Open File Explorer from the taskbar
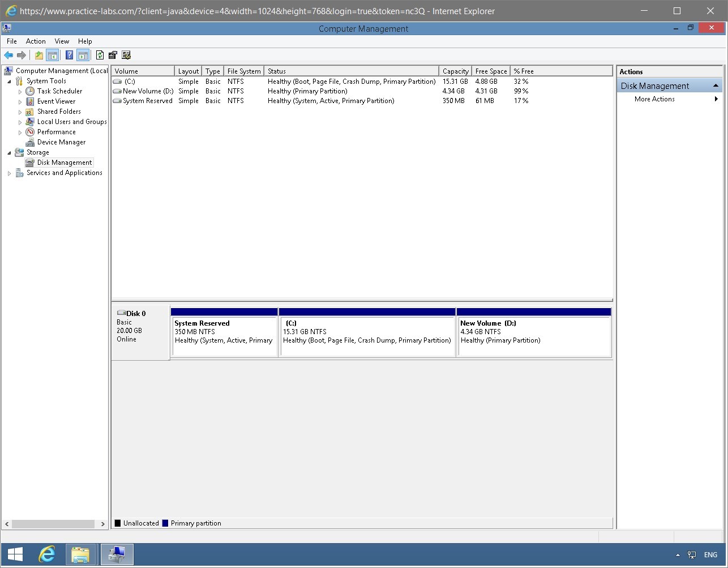Image resolution: width=728 pixels, height=568 pixels. [81, 554]
